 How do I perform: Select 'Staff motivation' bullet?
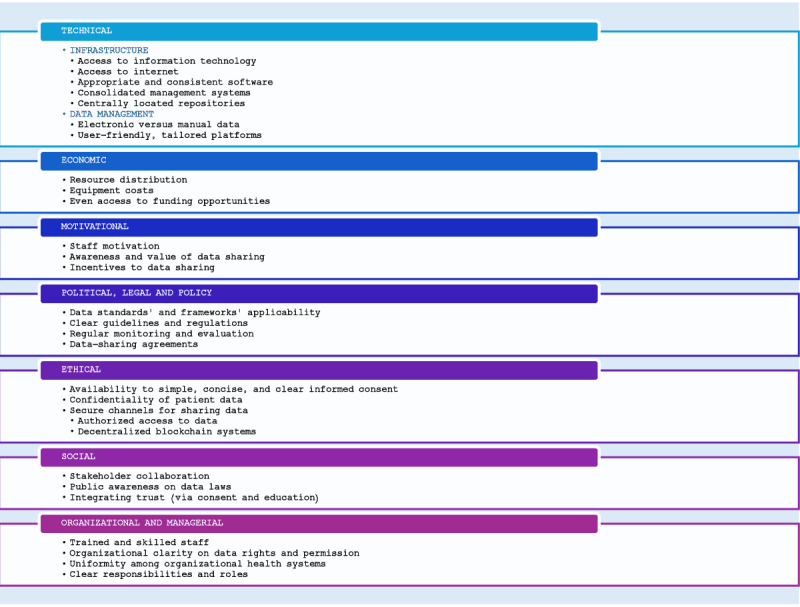point(114,246)
